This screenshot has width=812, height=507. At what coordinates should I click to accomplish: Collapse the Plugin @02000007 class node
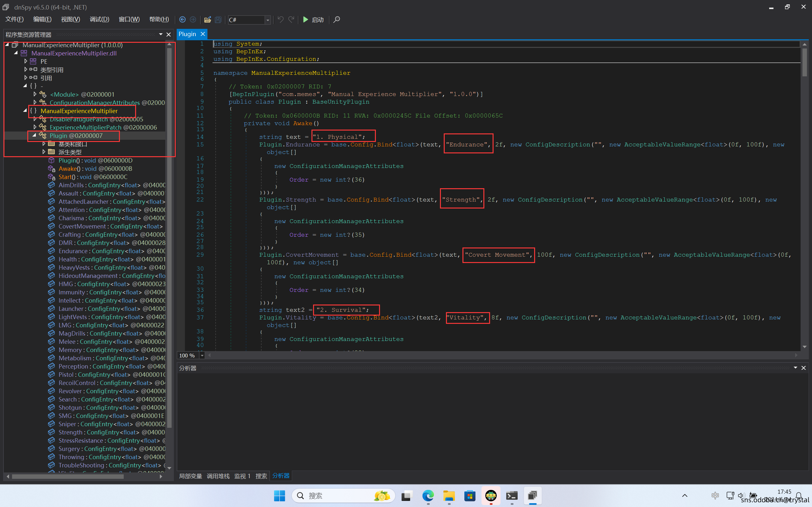(x=34, y=136)
